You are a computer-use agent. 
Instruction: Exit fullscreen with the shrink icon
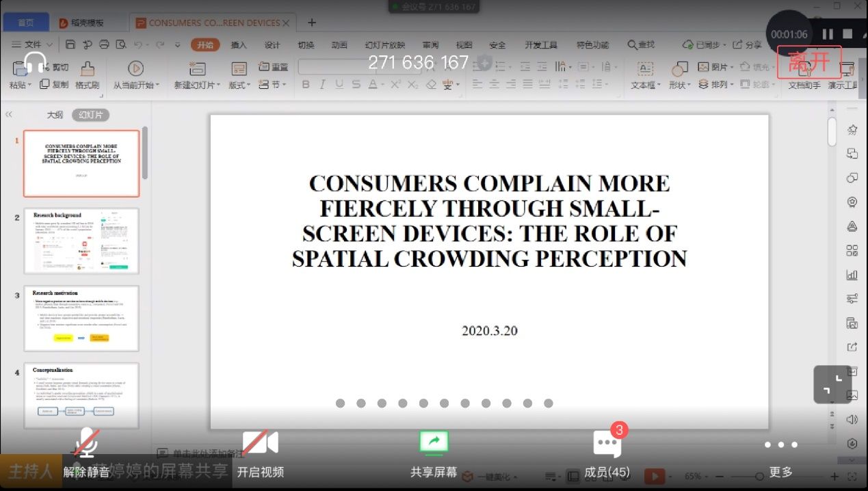click(832, 384)
